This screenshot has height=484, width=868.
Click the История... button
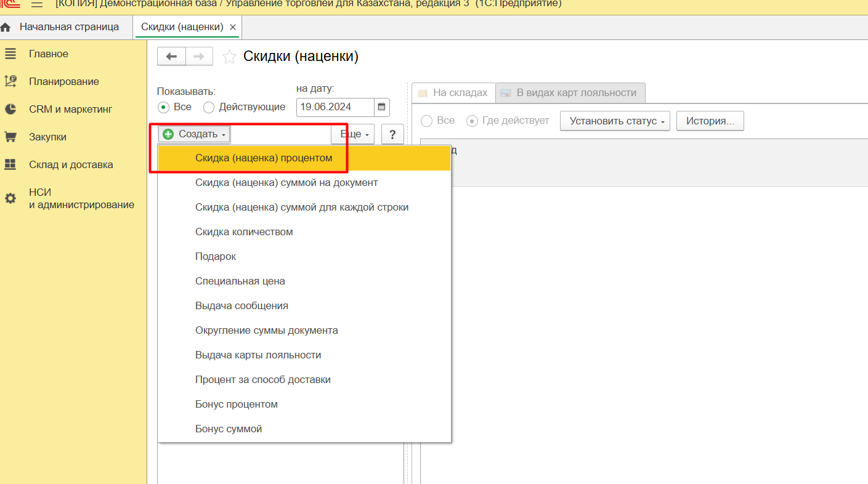[x=710, y=121]
